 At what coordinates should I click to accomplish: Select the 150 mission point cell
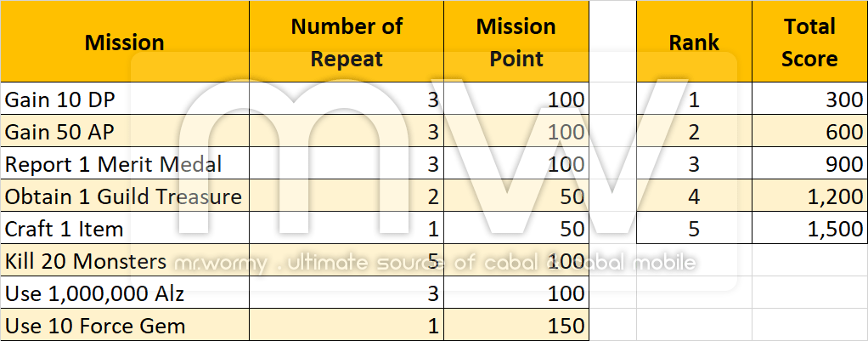pyautogui.click(x=516, y=326)
